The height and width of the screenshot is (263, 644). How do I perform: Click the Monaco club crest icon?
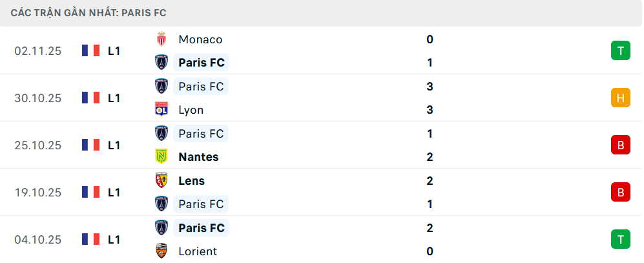click(161, 39)
